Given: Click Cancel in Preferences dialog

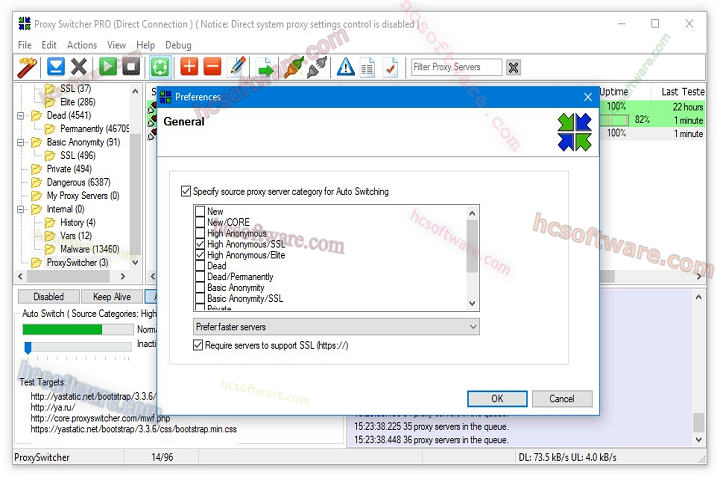Looking at the screenshot, I should (x=562, y=399).
